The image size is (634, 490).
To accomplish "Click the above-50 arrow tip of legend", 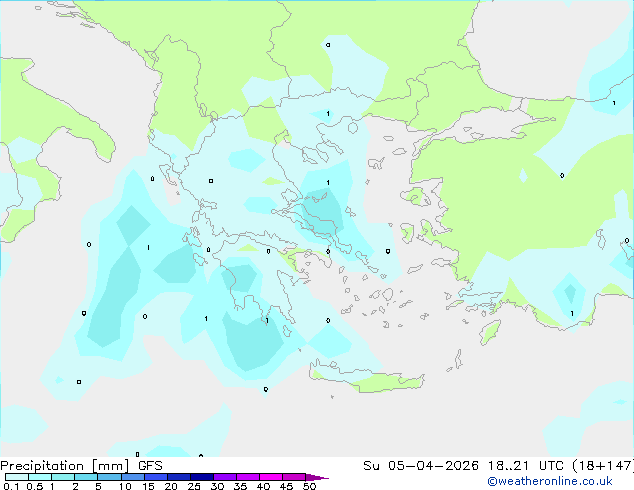I will tap(317, 477).
